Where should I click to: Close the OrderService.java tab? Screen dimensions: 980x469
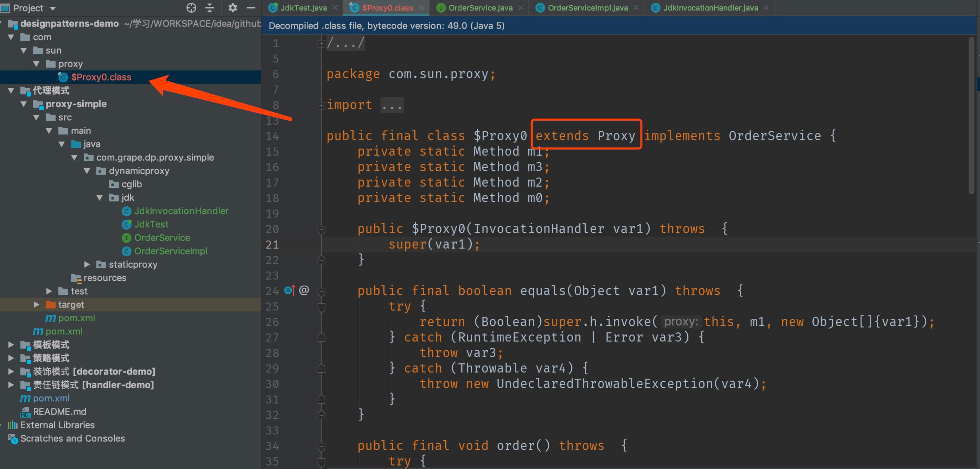[x=521, y=8]
